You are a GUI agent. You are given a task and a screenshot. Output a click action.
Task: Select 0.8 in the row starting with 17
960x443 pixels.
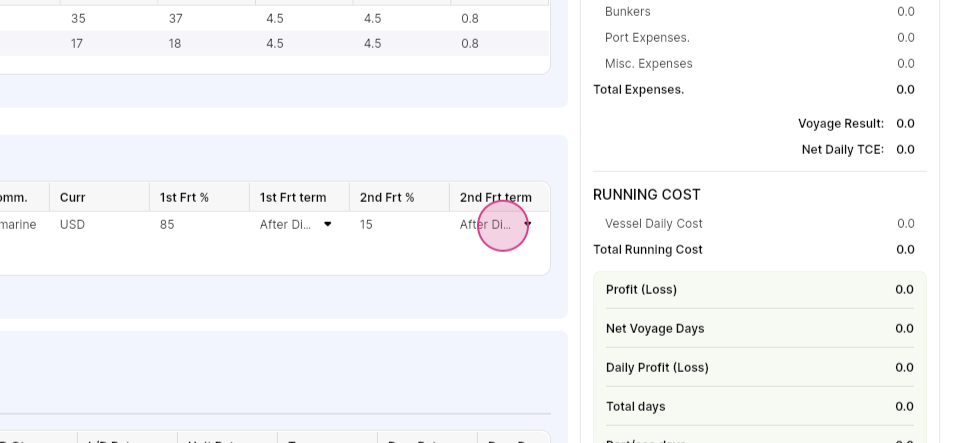point(470,43)
